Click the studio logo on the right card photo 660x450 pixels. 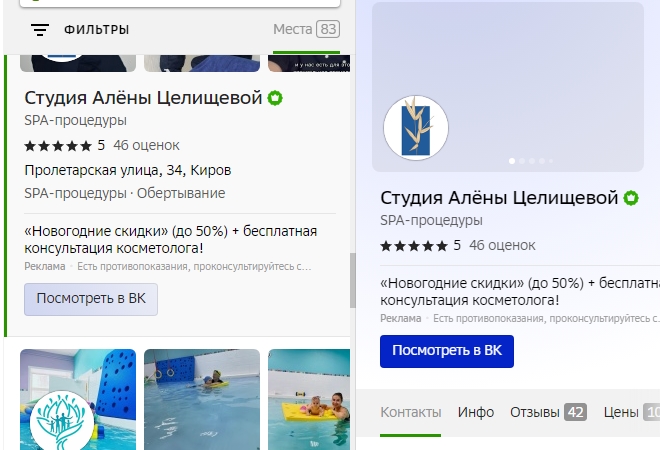(416, 128)
